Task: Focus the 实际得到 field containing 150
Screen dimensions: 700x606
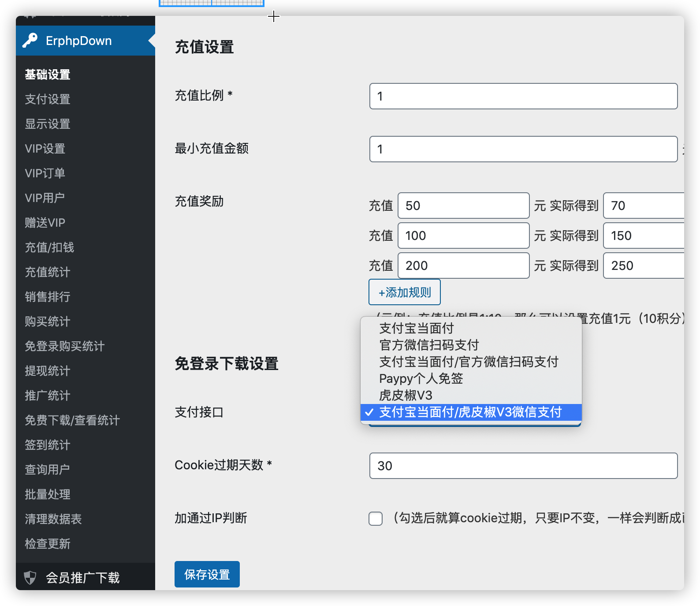Action: tap(644, 236)
